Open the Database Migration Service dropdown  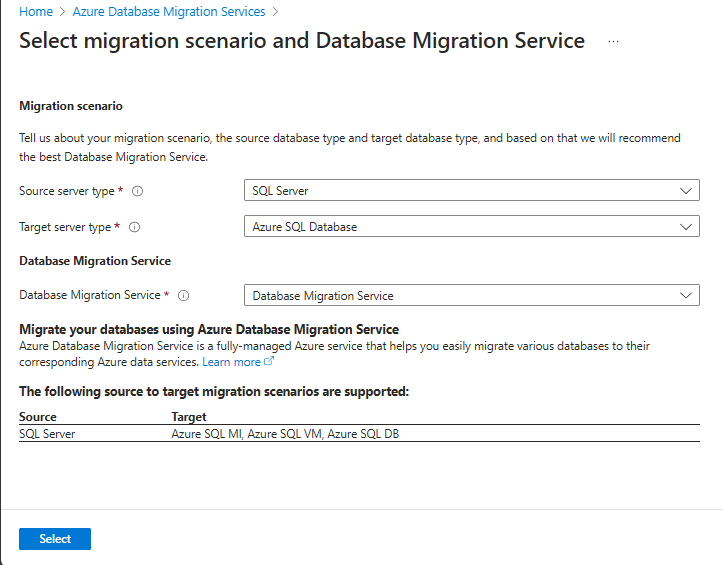[472, 295]
